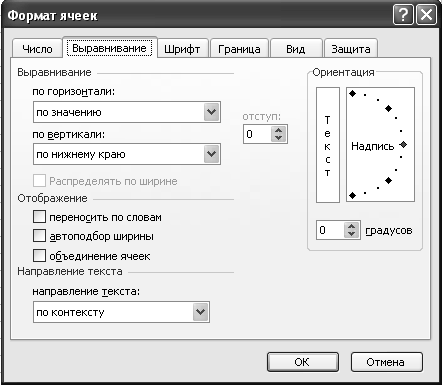Viewport: 442px width, 385px height.
Task: Enable переносить по словам checkbox
Action: [39, 217]
